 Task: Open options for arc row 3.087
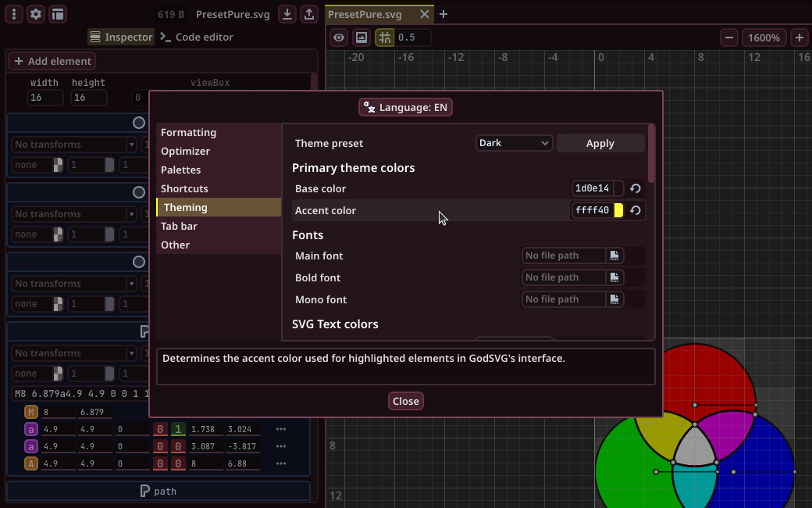(280, 445)
